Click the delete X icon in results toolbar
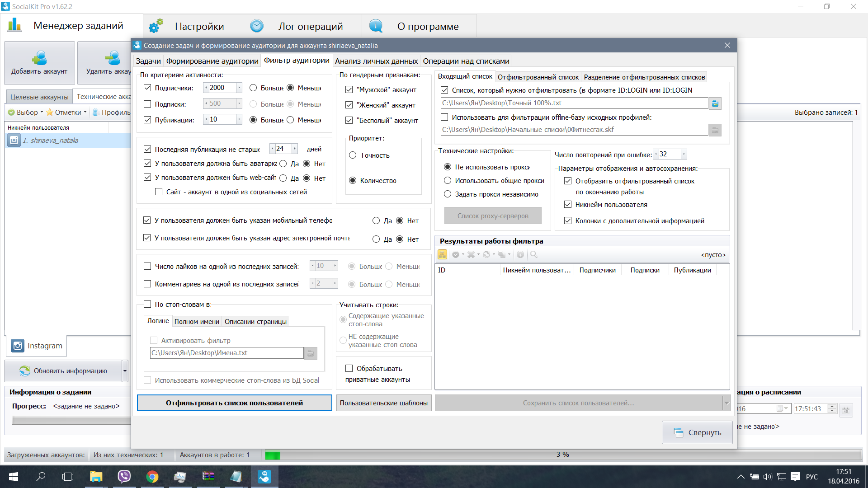Image resolution: width=868 pixels, height=488 pixels. click(x=471, y=255)
